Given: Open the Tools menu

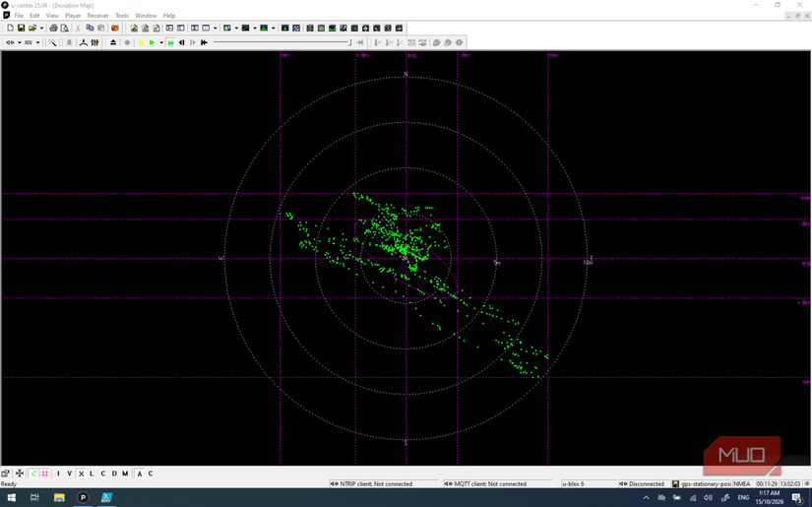Looking at the screenshot, I should pyautogui.click(x=122, y=16).
